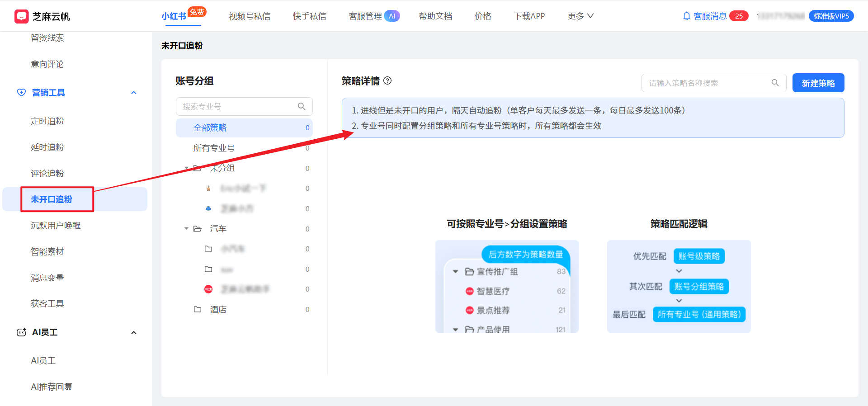868x406 pixels.
Task: Click the red 小红书 account avatar icon
Action: click(208, 289)
